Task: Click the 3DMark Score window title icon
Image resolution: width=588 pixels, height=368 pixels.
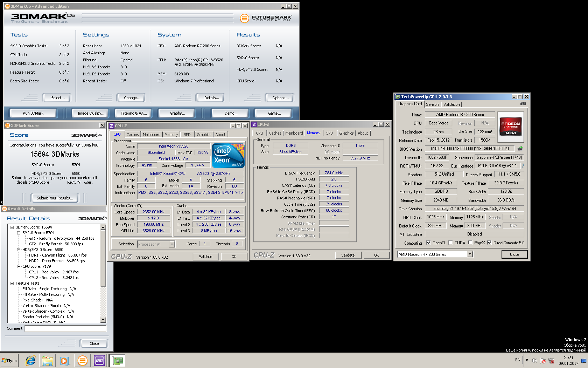Action: pyautogui.click(x=8, y=125)
